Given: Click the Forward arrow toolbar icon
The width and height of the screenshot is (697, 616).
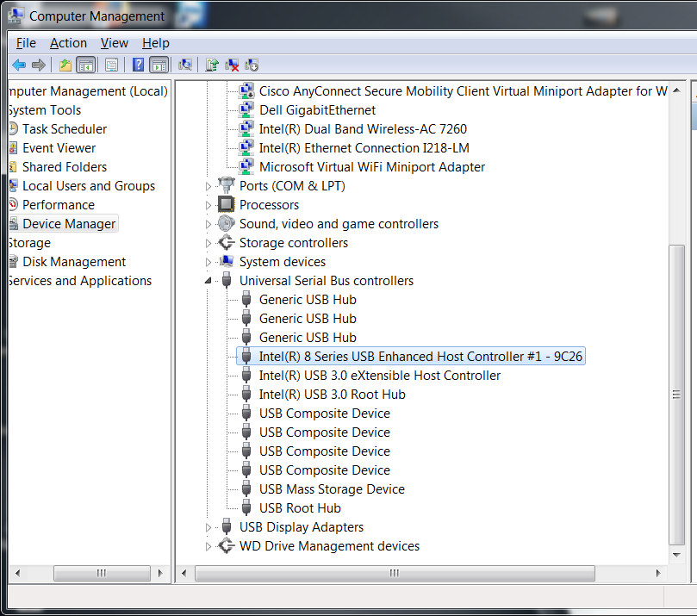Looking at the screenshot, I should [39, 65].
